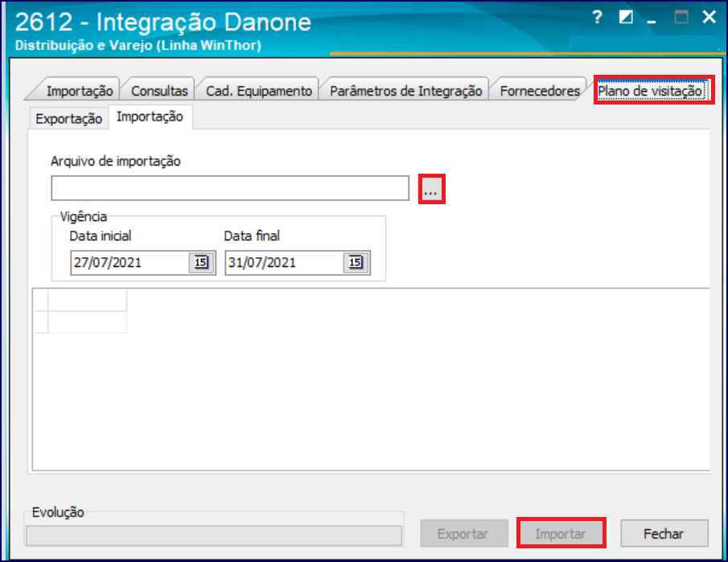Click the ellipsis browse file button
The height and width of the screenshot is (562, 728).
point(431,189)
